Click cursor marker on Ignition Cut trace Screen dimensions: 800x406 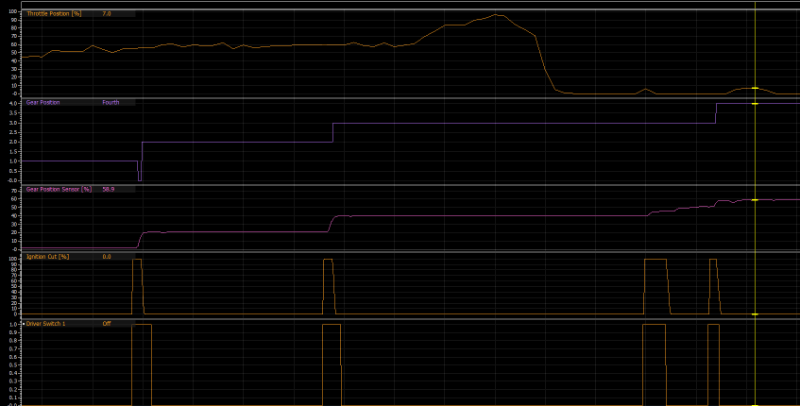click(x=755, y=315)
